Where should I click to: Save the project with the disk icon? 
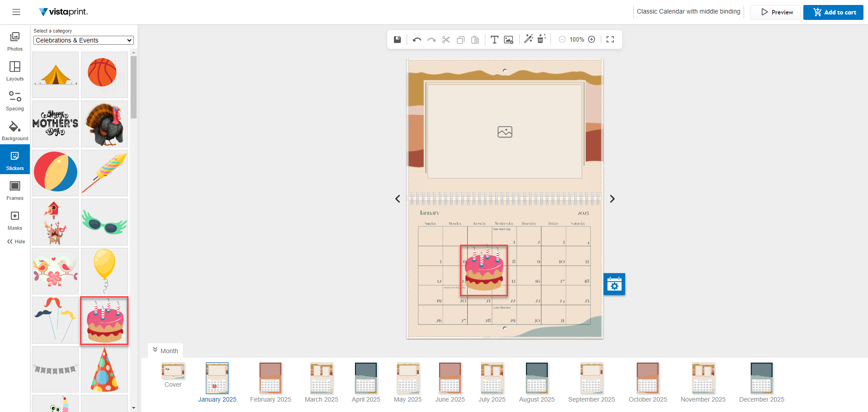397,39
